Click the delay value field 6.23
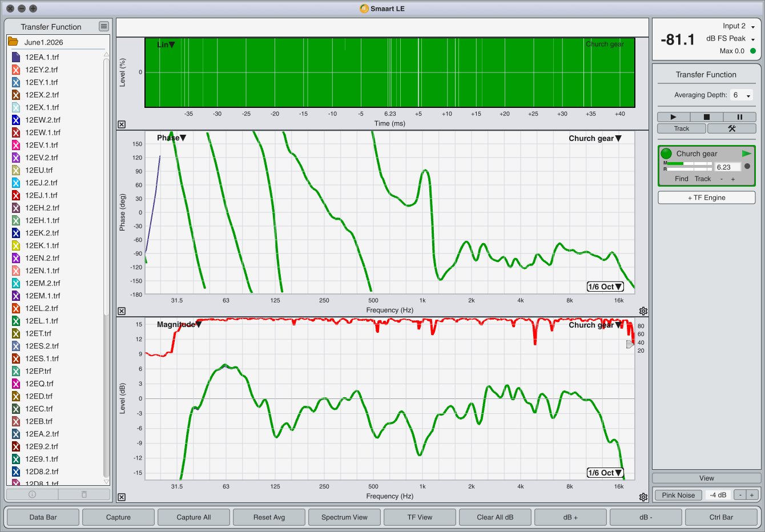 tap(728, 167)
